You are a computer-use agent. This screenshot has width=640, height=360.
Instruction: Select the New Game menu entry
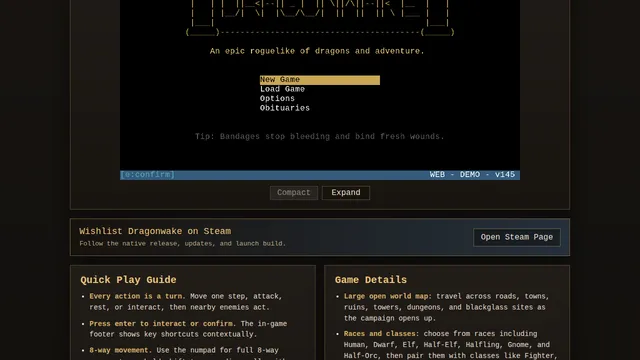point(320,80)
